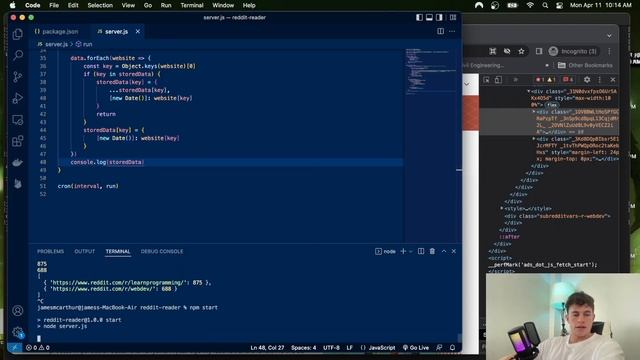The width and height of the screenshot is (640, 360).
Task: Open the Explorer view in the activity bar
Action: click(18, 34)
